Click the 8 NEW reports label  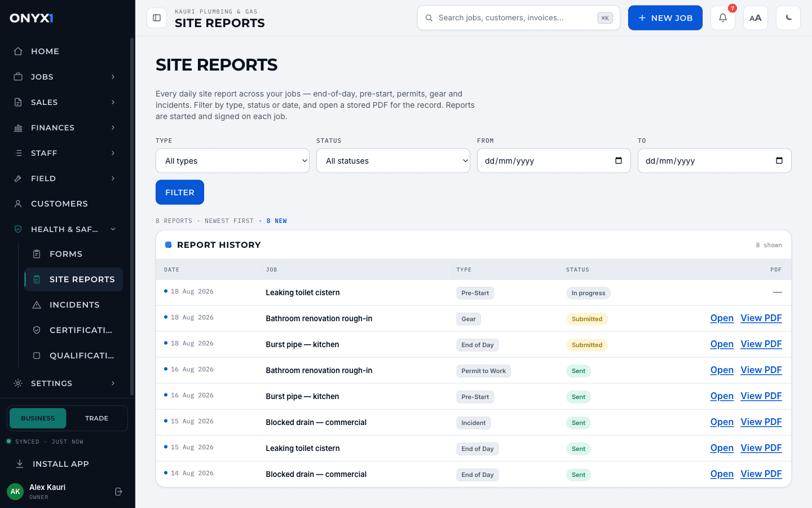click(x=277, y=221)
